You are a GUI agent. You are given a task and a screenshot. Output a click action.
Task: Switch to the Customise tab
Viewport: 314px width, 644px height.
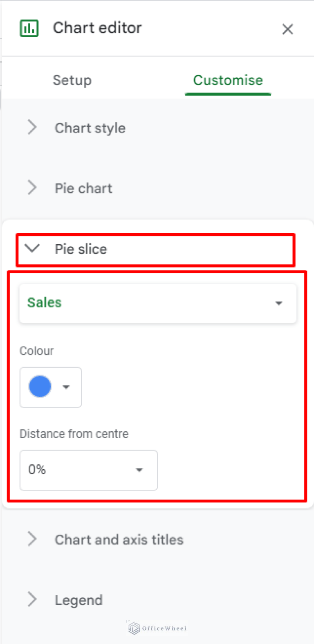[228, 80]
